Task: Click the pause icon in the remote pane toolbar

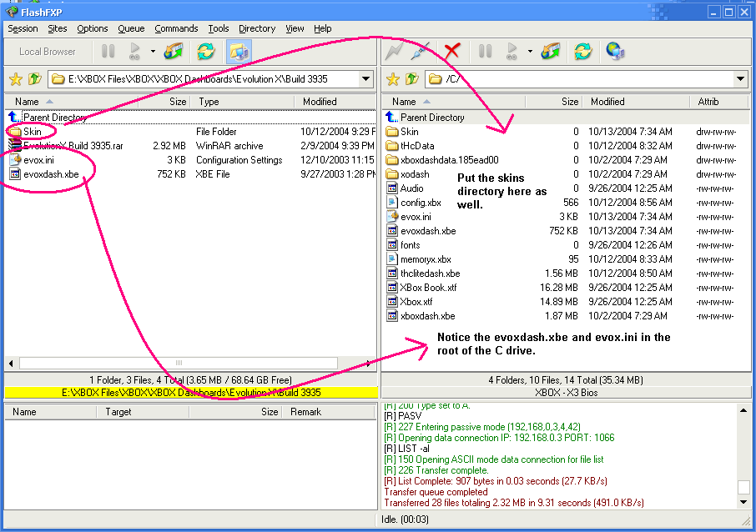Action: pos(485,51)
